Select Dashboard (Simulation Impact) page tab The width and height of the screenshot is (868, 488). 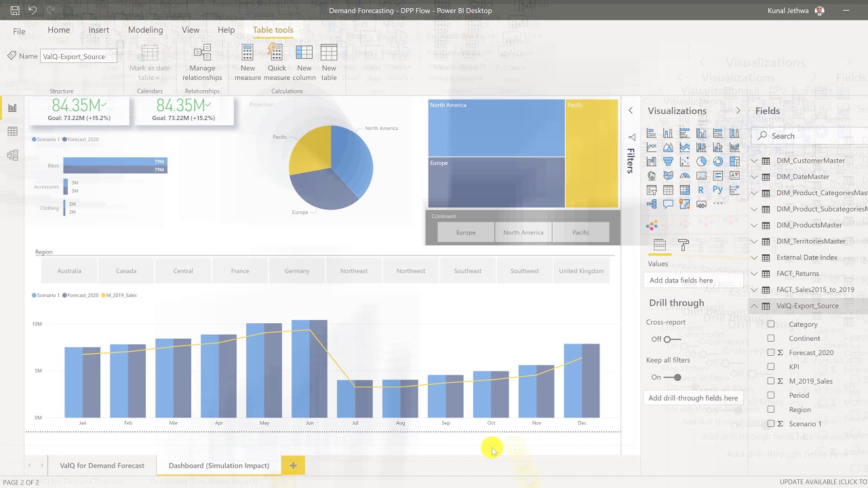pos(219,466)
